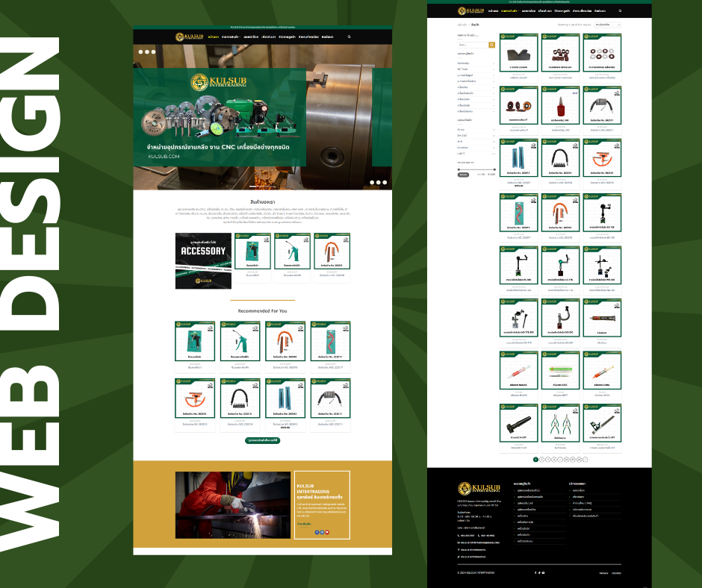702x588 pixels.
Task: Click the KULSUB logo in the shop page header
Action: point(471,11)
